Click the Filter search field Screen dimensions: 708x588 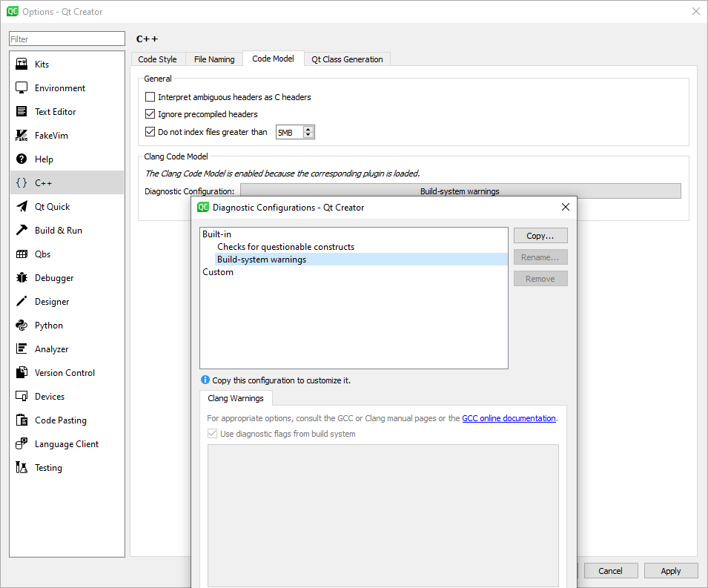(67, 39)
